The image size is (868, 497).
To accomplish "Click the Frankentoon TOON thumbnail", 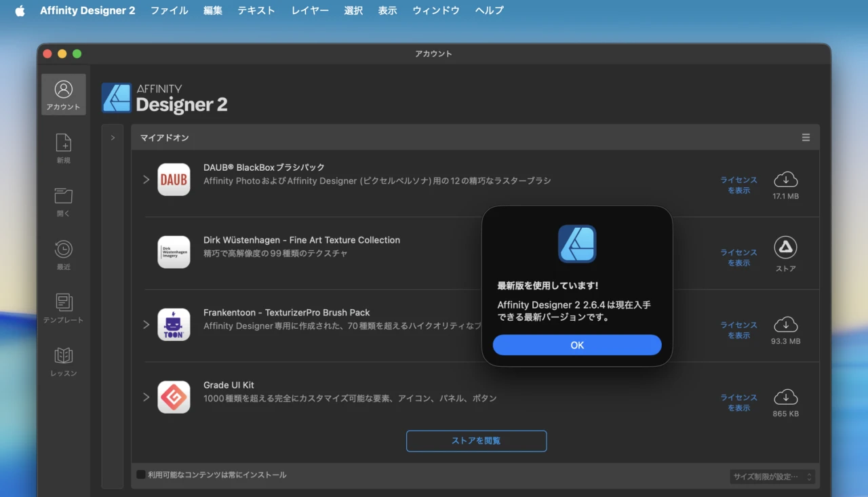I will tap(174, 325).
